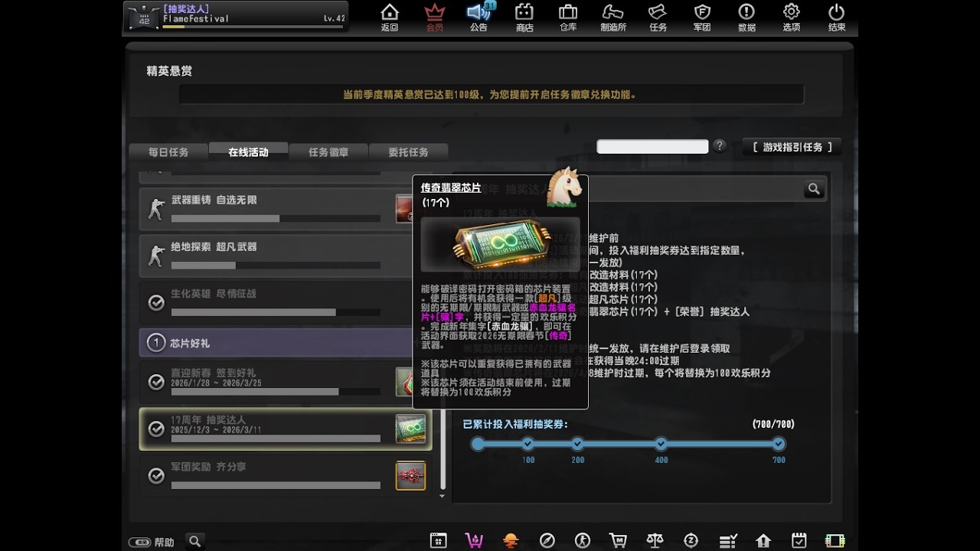This screenshot has height=551, width=980.
Task: Click the 100 milestone on ticket progress
Action: pyautogui.click(x=528, y=444)
